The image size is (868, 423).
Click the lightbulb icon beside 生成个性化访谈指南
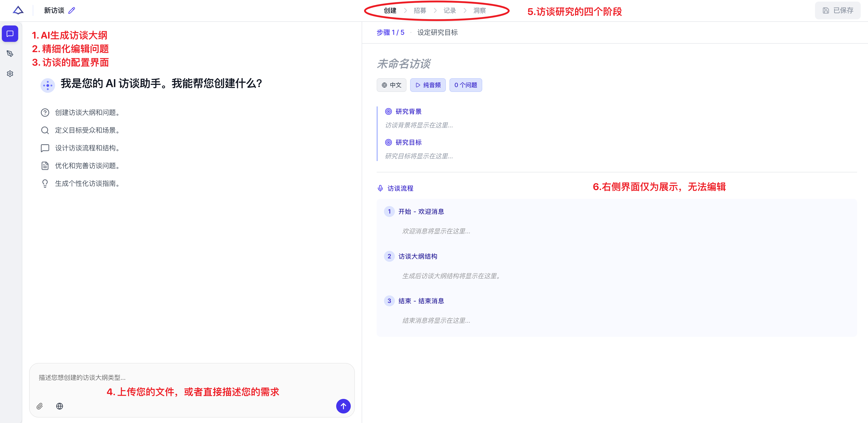coord(45,184)
